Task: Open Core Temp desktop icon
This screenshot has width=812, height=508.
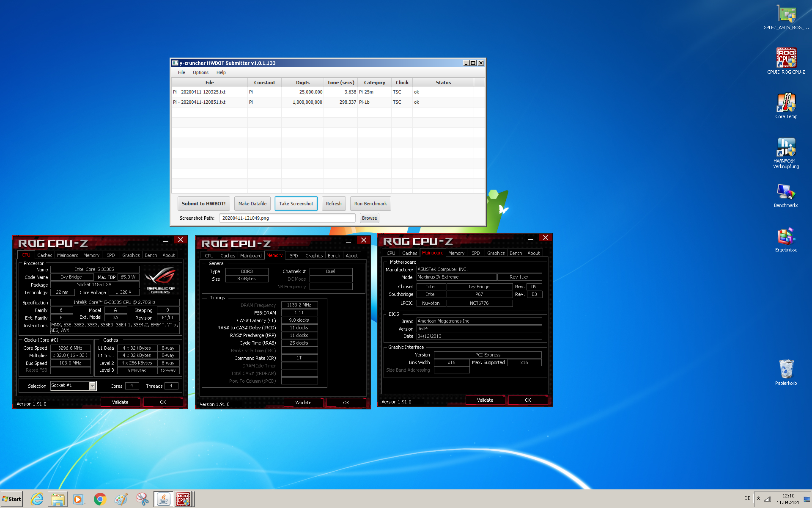Action: coord(786,106)
